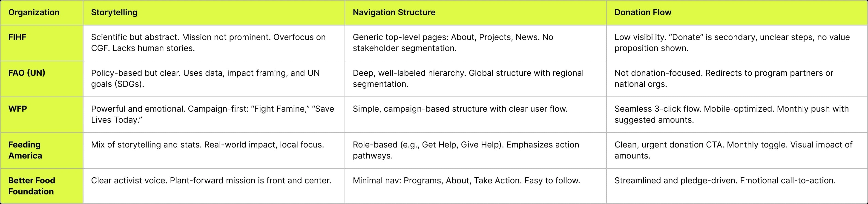Select the Feeding America row label

pos(25,150)
